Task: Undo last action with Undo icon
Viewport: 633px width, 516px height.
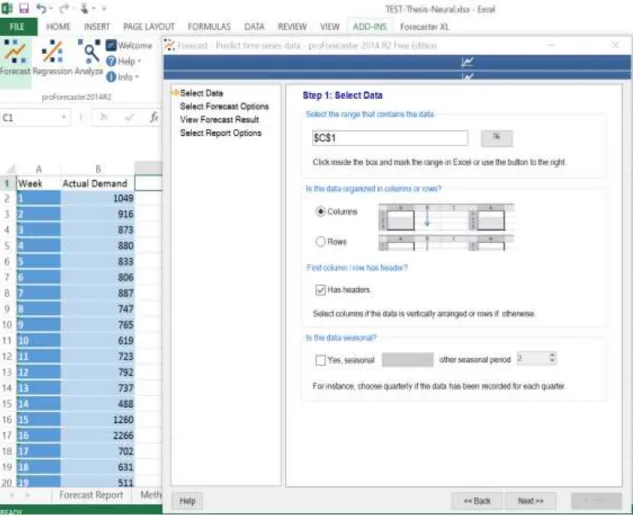Action: pos(41,8)
